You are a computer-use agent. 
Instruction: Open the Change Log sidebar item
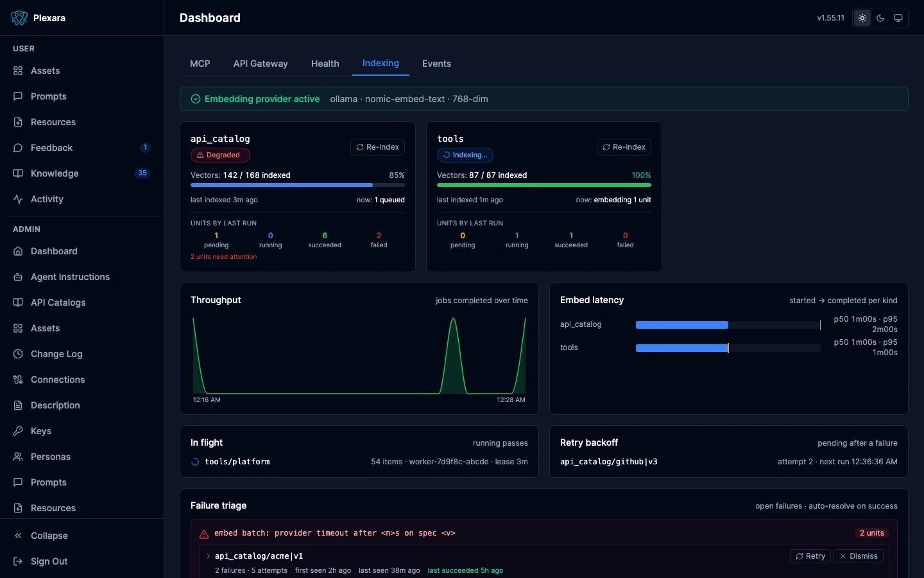coord(81,354)
